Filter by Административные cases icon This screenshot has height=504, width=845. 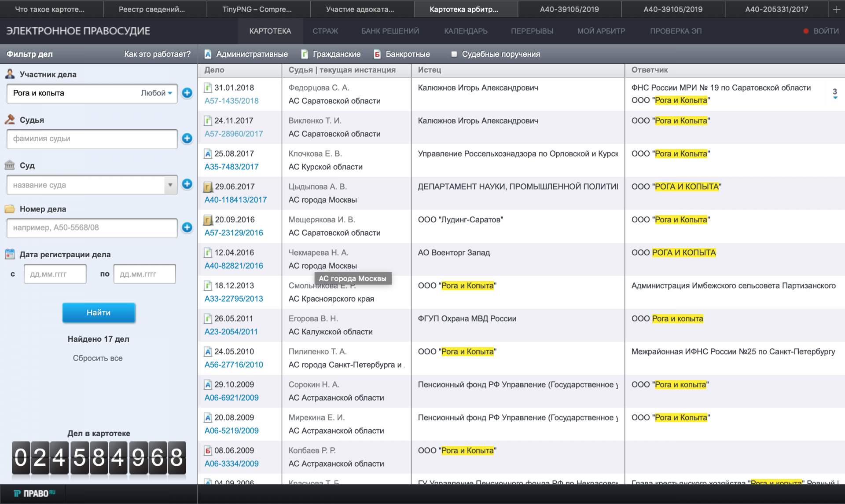tap(208, 54)
